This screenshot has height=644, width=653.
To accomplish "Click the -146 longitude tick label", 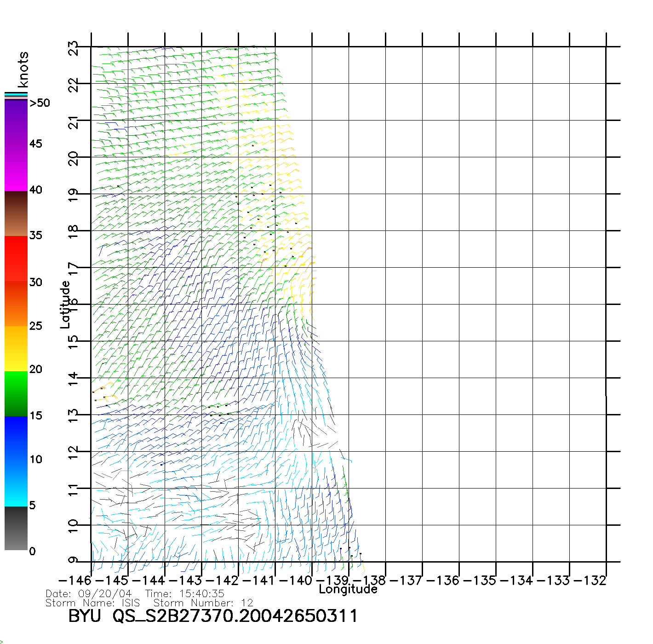I will point(75,581).
